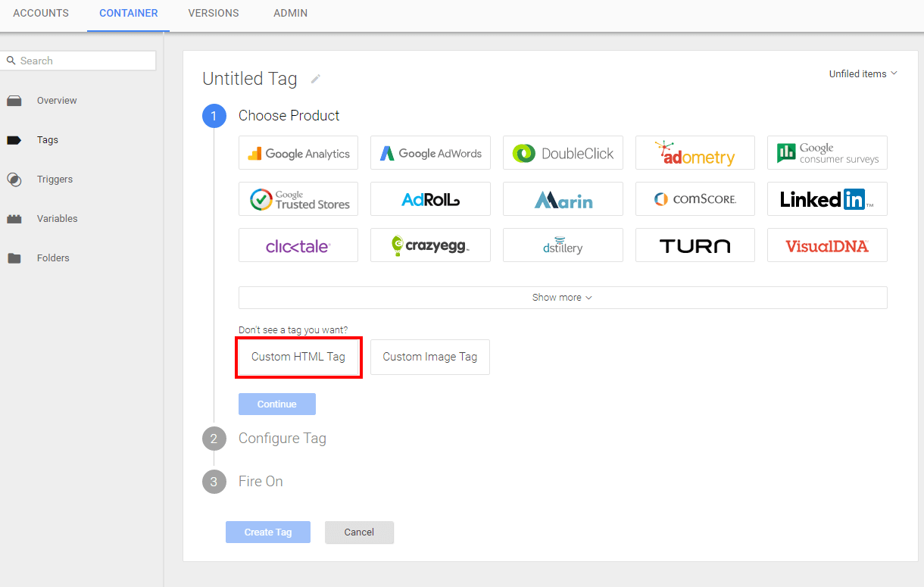The height and width of the screenshot is (587, 924).
Task: Click the pencil icon to rename Untitled Tag
Action: 316,79
